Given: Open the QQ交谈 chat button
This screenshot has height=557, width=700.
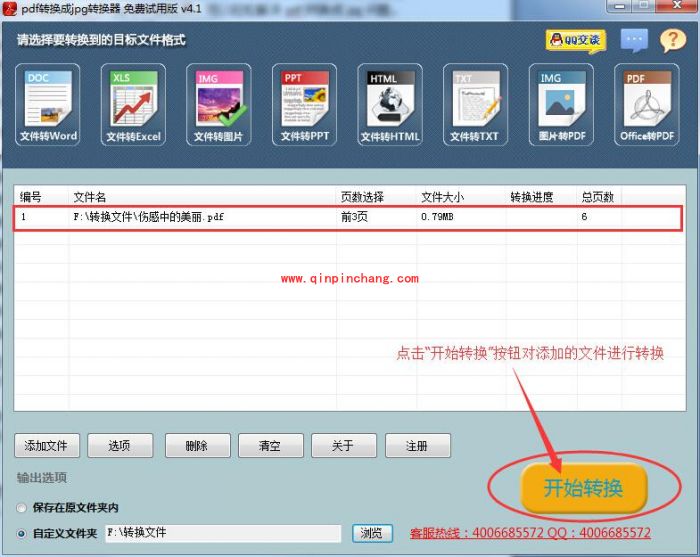Looking at the screenshot, I should click(576, 41).
